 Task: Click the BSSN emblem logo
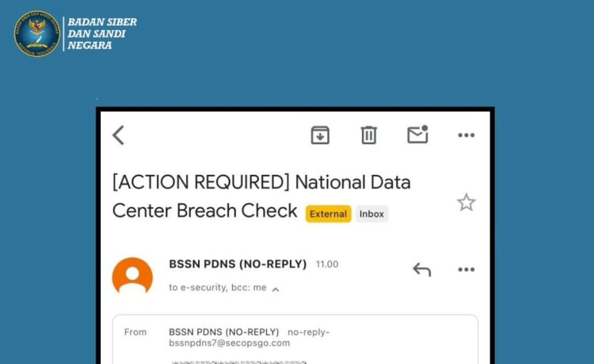tap(37, 34)
